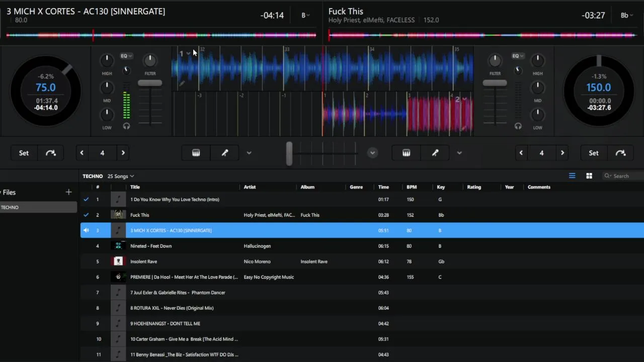Switch the library to grid view
This screenshot has width=644, height=362.
(x=589, y=176)
